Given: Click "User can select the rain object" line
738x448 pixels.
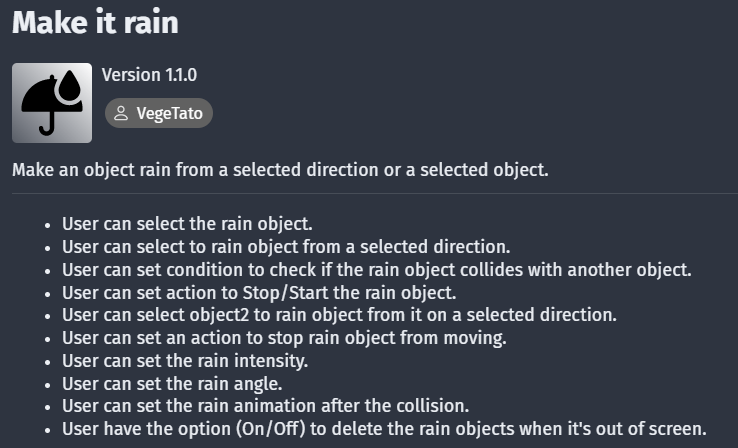Looking at the screenshot, I should [187, 224].
